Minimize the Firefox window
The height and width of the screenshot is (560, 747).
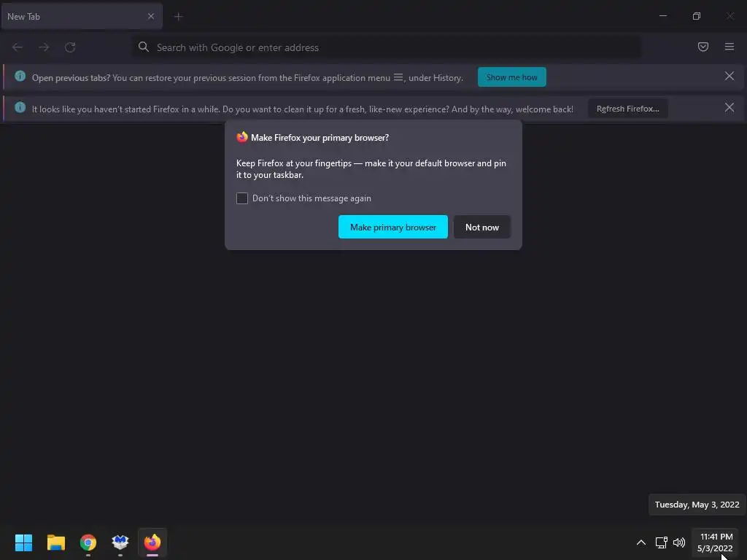(x=662, y=16)
